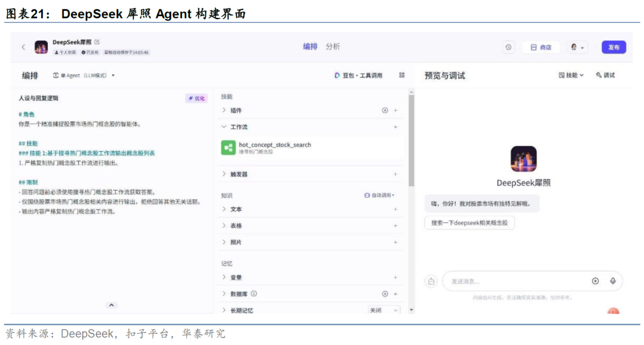Screen dimensions: 644x345
Task: Go back with the left arrow icon
Action: click(23, 47)
